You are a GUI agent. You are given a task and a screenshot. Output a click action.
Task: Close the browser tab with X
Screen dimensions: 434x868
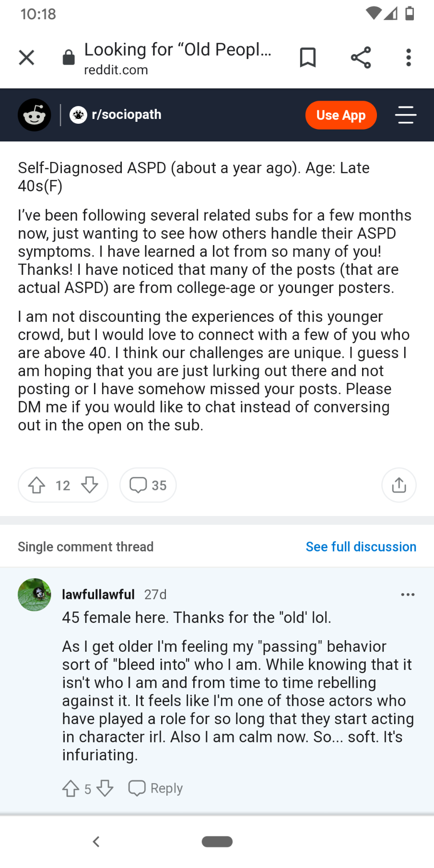[x=26, y=58]
